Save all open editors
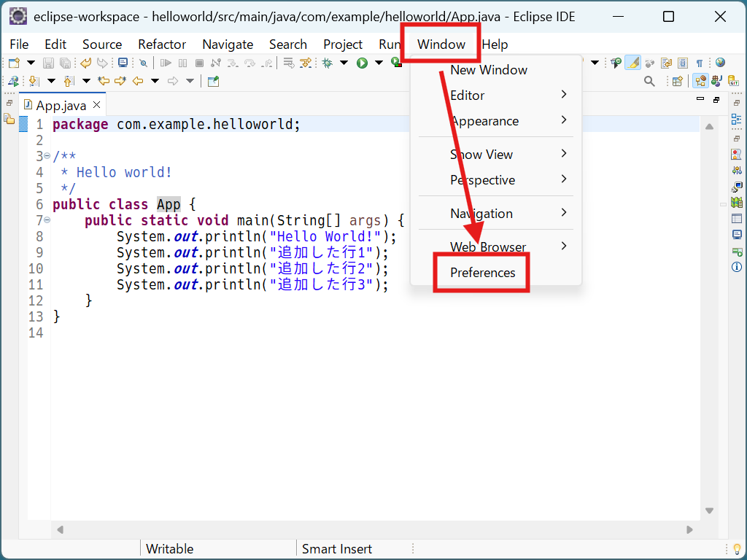 click(65, 63)
